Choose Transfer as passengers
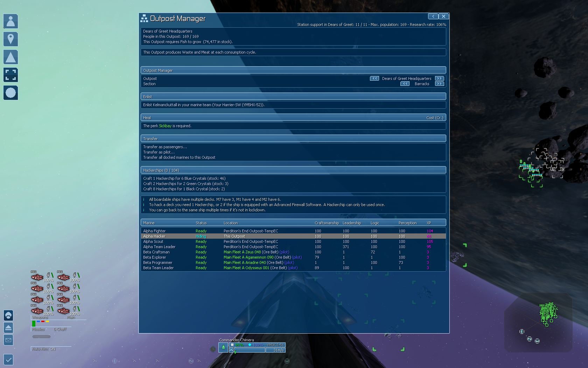 [165, 147]
